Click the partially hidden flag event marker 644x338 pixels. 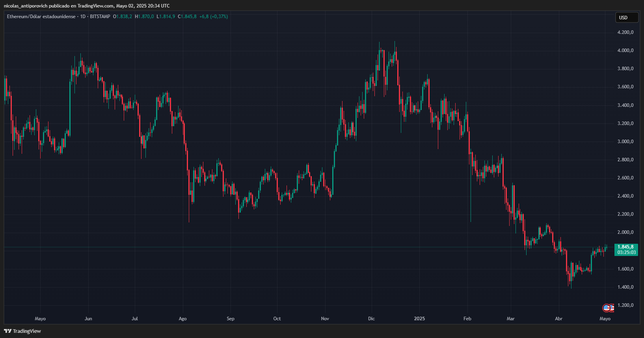coord(612,308)
